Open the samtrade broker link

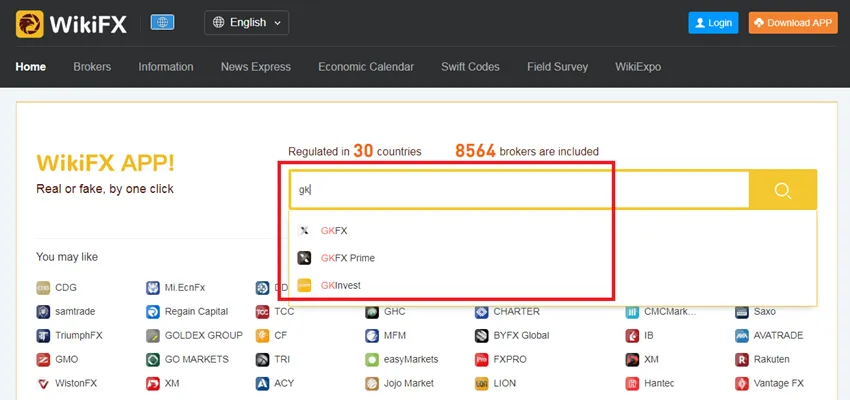[75, 312]
